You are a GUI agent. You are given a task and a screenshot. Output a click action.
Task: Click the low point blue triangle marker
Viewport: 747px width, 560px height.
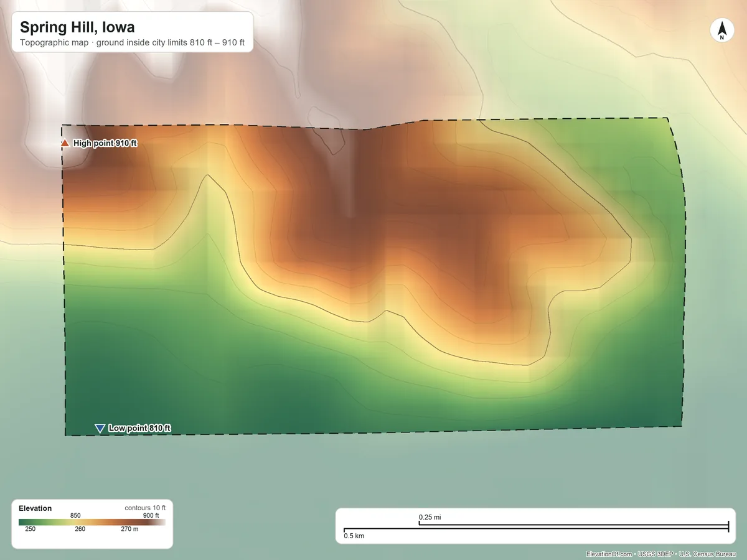100,428
